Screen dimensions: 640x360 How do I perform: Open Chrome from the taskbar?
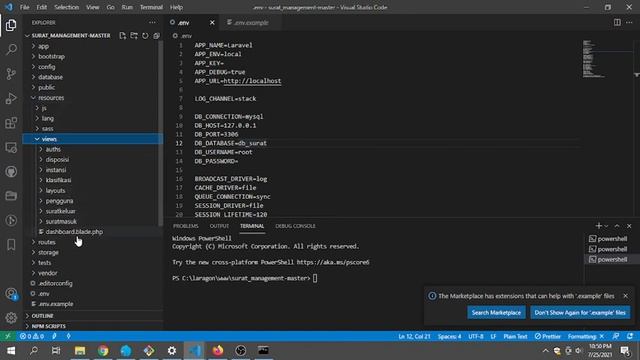coord(103,351)
